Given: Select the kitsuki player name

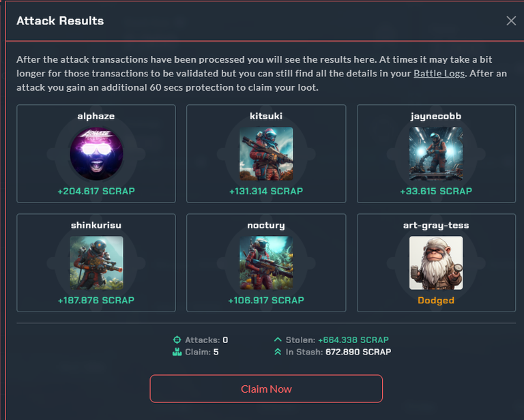Looking at the screenshot, I should pos(266,116).
